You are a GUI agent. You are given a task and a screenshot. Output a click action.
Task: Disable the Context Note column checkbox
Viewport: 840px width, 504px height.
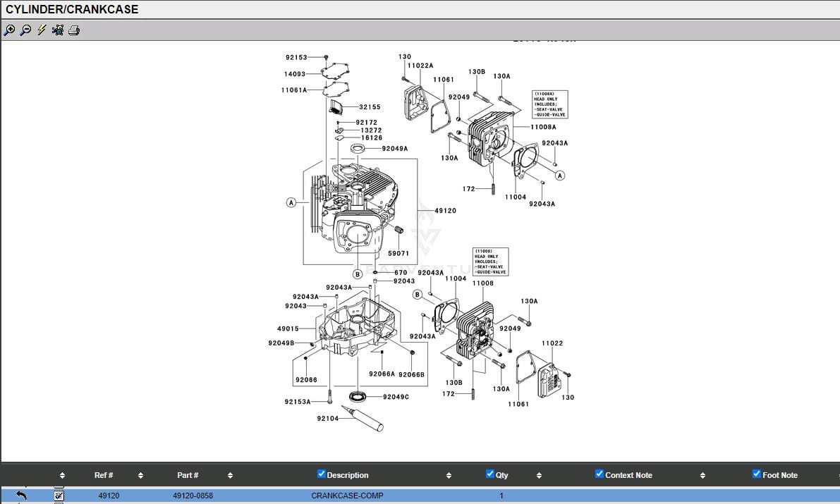pos(599,474)
